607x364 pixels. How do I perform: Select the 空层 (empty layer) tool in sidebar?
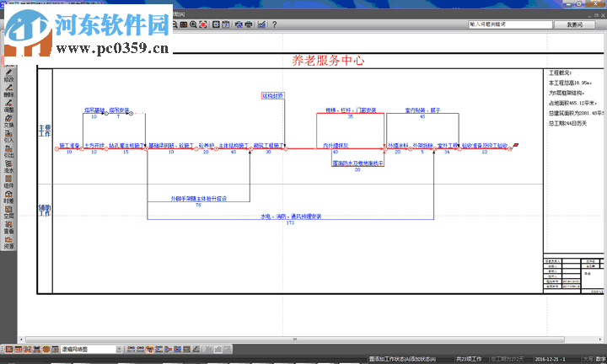8,212
